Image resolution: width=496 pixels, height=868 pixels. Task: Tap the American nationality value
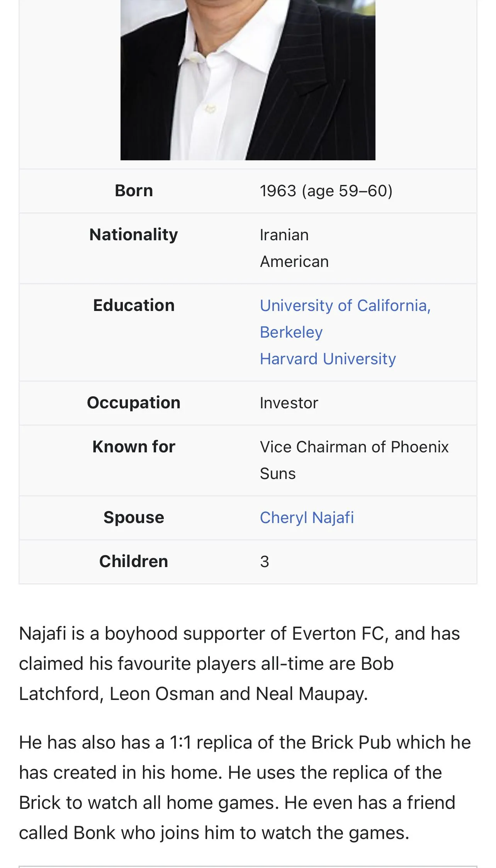[x=294, y=262]
